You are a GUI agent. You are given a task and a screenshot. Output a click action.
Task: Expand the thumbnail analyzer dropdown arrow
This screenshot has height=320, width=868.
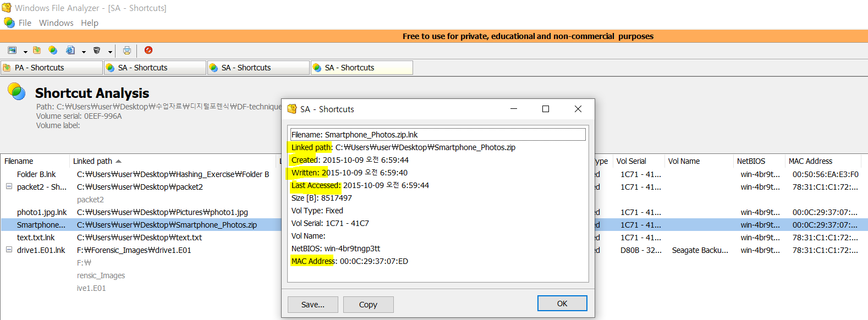[25, 51]
